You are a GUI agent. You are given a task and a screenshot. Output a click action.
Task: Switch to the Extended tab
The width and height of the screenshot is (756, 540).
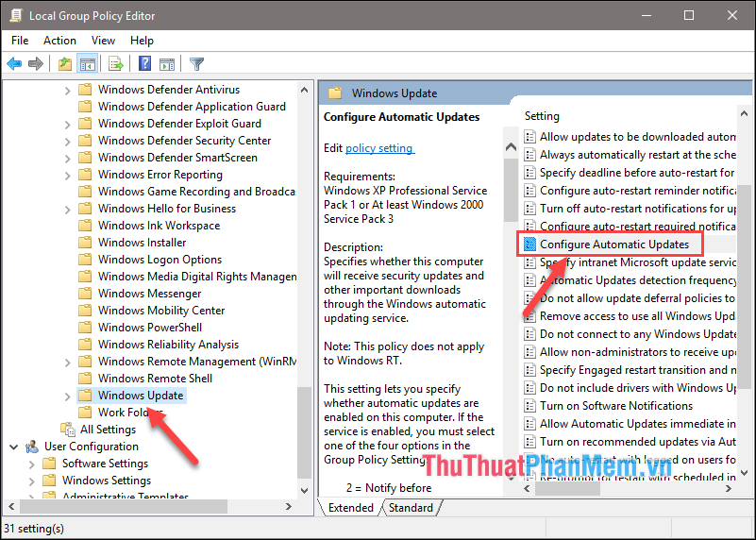click(x=350, y=508)
